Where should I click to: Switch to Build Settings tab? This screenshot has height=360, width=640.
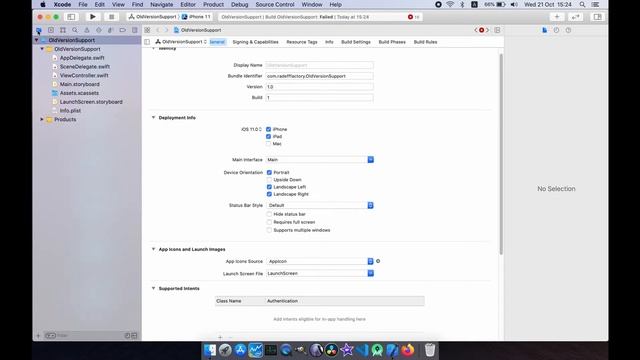(x=356, y=42)
